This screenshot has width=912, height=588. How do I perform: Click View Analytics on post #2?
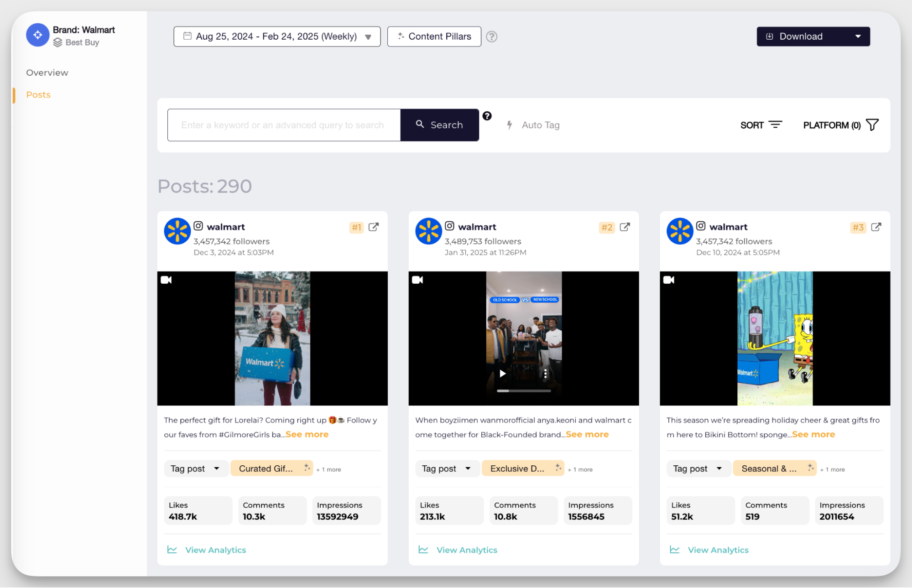point(459,550)
